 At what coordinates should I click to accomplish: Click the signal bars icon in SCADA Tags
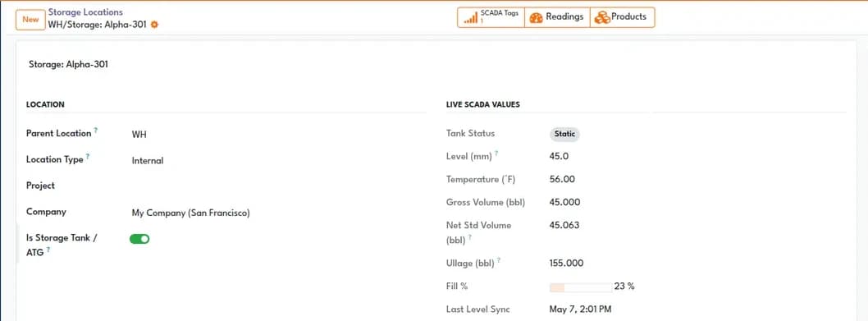pyautogui.click(x=471, y=18)
